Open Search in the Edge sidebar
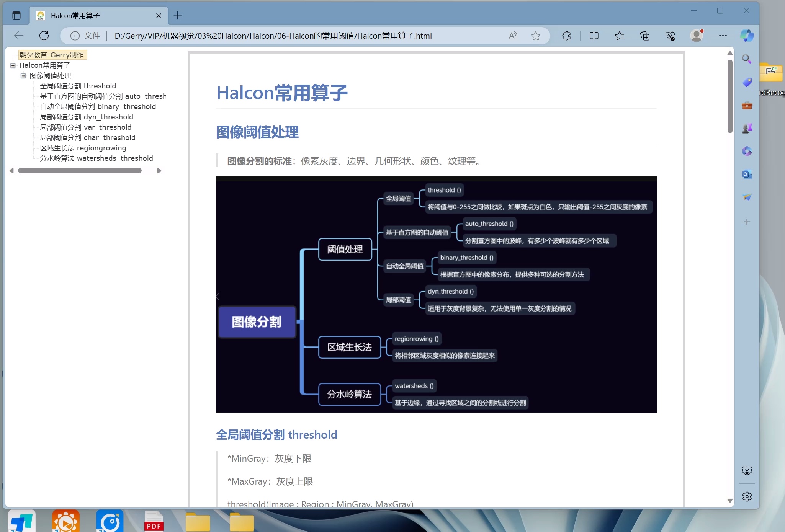The height and width of the screenshot is (532, 785). [746, 59]
